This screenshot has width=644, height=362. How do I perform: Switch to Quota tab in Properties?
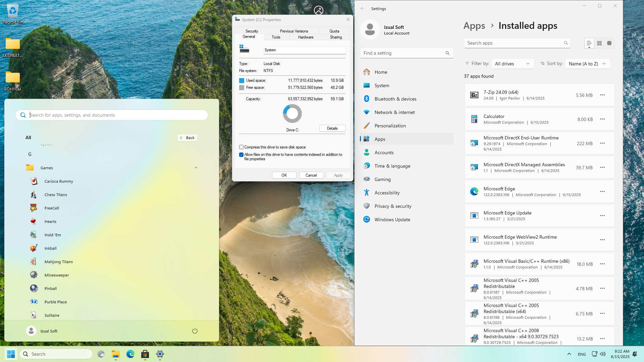(x=334, y=31)
